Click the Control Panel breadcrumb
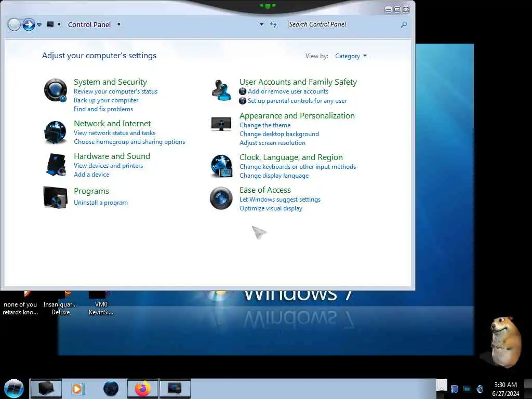 (x=89, y=24)
